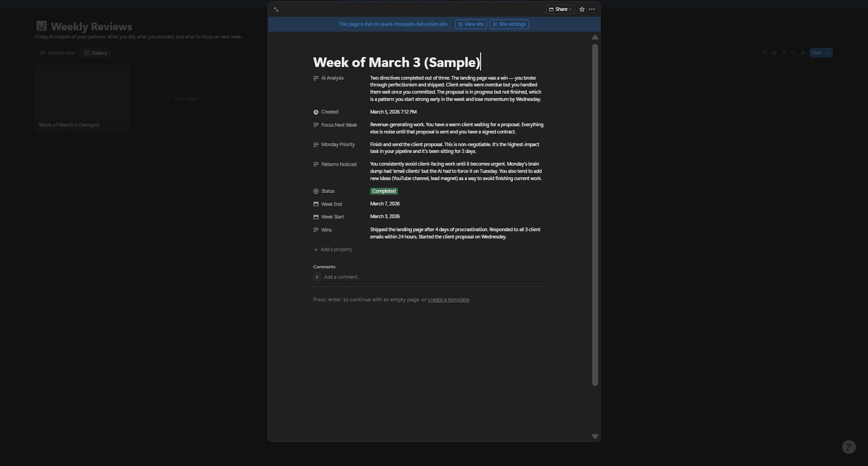Open the automations lightning icon
This screenshot has height=466, width=868.
click(783, 53)
